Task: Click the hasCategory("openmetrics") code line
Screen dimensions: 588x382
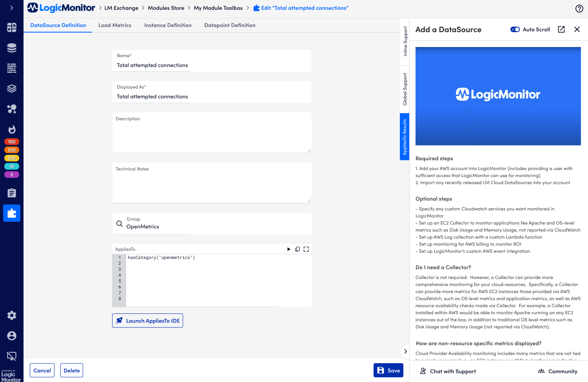Action: (x=161, y=257)
